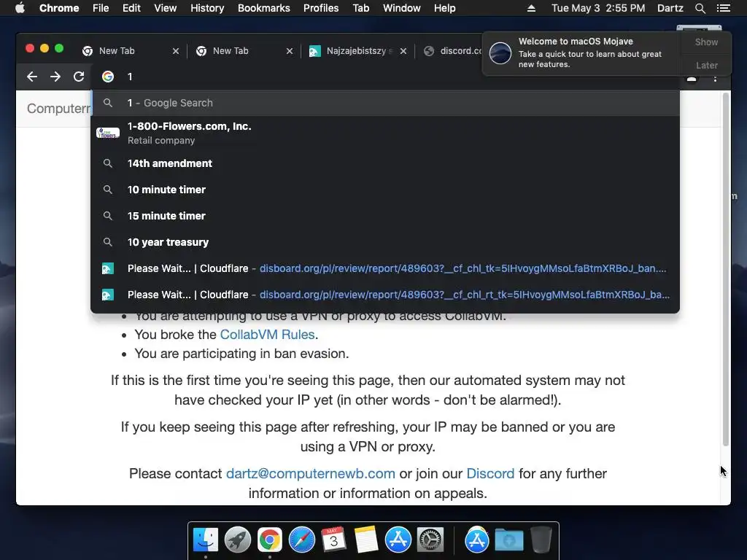Close the second New Tab

click(290, 51)
